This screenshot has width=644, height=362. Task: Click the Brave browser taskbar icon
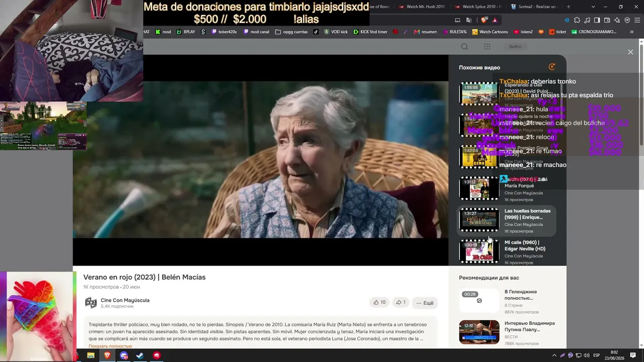pos(107,355)
